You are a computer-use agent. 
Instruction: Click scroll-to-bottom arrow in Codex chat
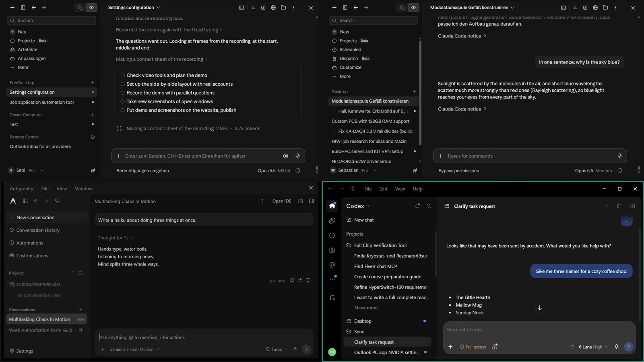point(539,308)
